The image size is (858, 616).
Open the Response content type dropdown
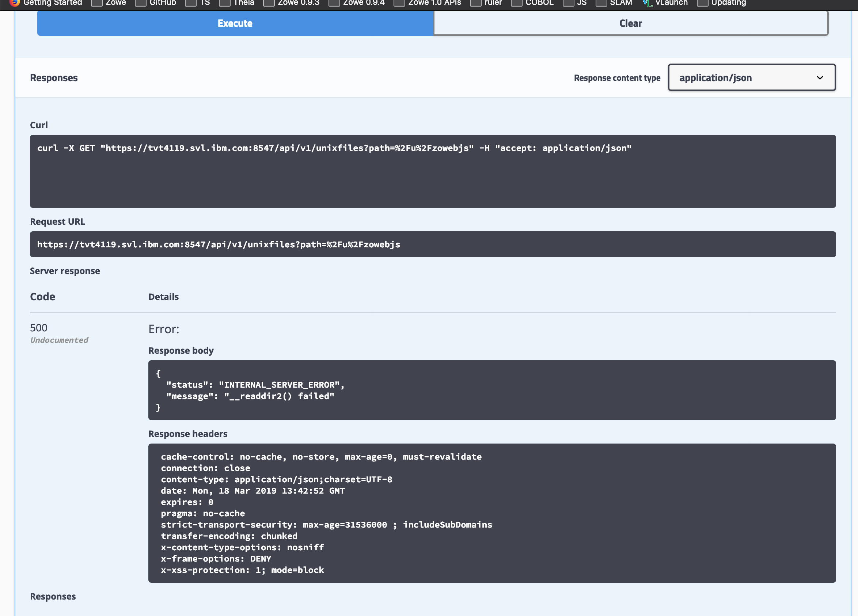pos(752,77)
